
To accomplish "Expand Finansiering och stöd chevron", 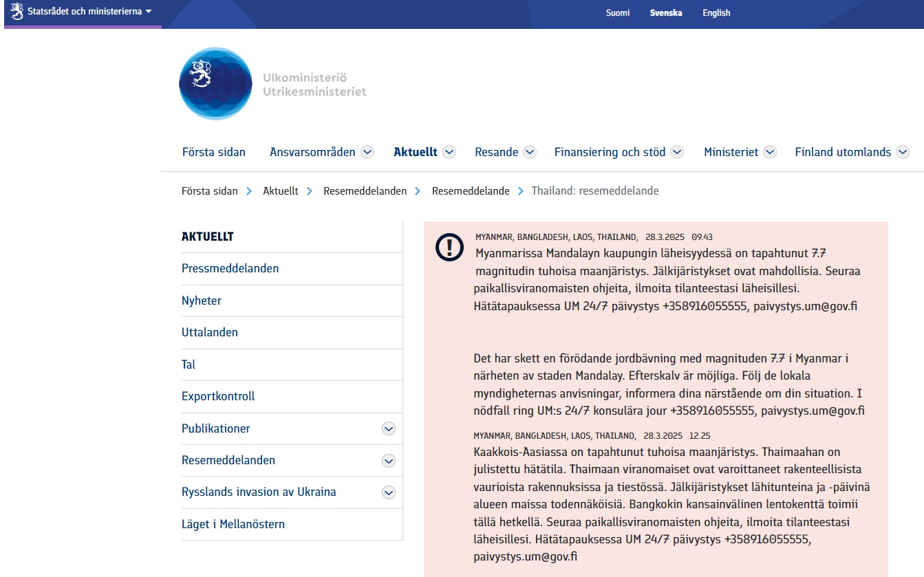I will point(677,152).
